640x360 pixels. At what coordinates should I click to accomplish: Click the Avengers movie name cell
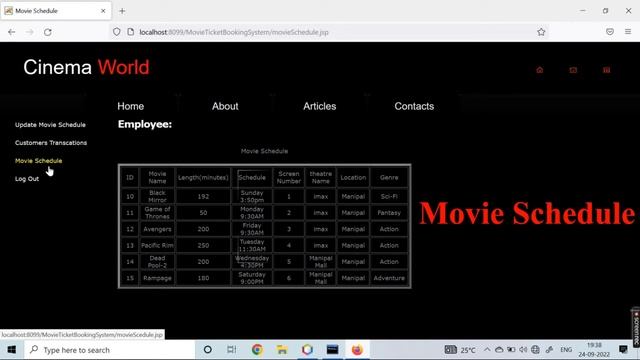[x=157, y=229]
